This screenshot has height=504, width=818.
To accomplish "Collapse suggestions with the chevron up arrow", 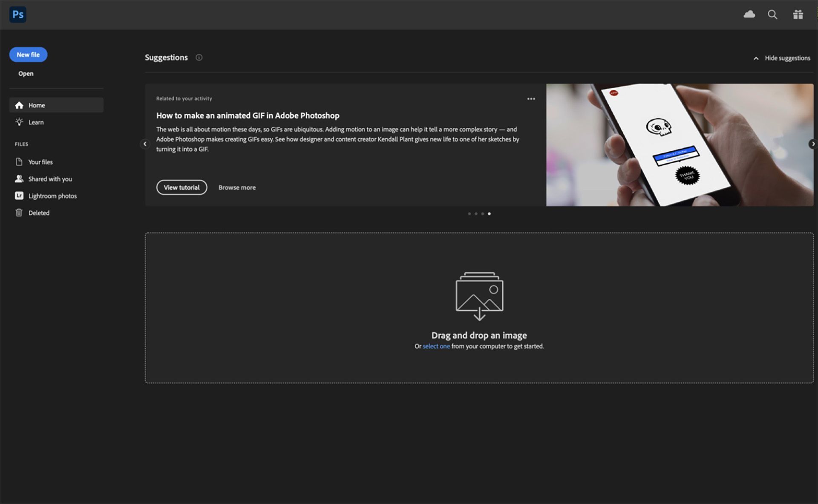I will [756, 58].
